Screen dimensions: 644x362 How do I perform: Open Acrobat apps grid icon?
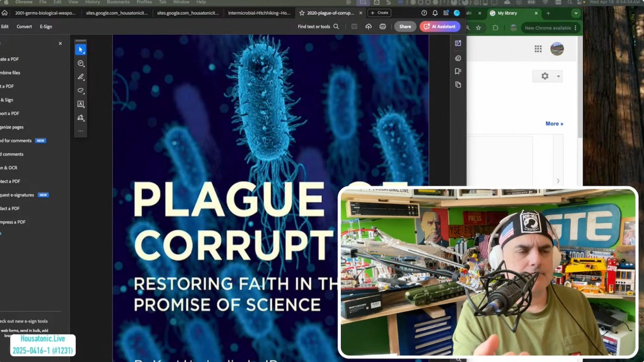click(446, 13)
